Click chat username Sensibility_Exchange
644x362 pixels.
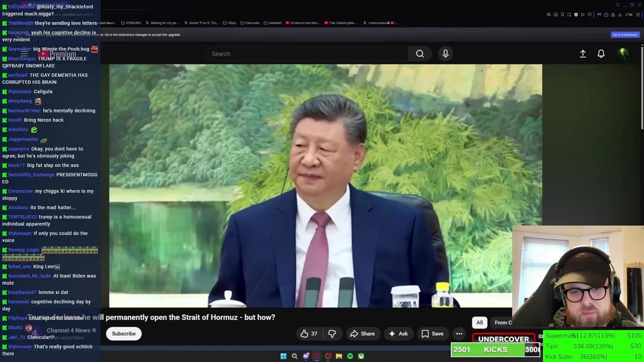(x=31, y=174)
